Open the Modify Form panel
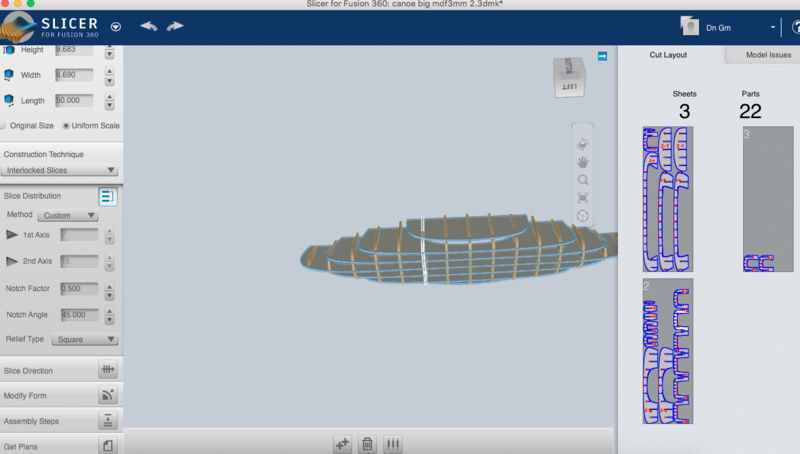This screenshot has width=800, height=454. (61, 395)
